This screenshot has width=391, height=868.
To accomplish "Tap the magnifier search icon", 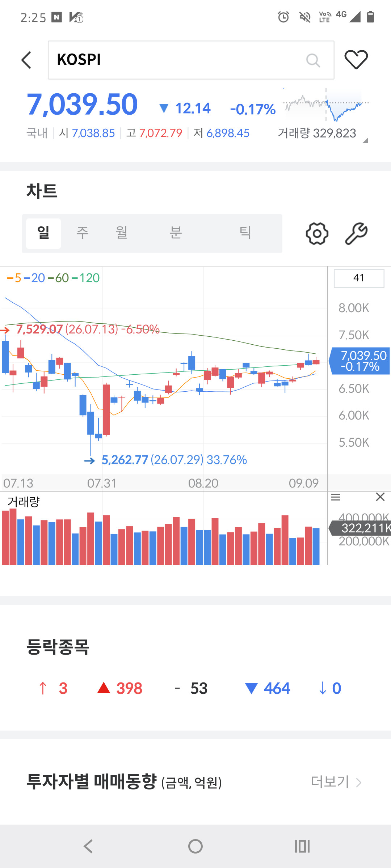I will pyautogui.click(x=313, y=60).
